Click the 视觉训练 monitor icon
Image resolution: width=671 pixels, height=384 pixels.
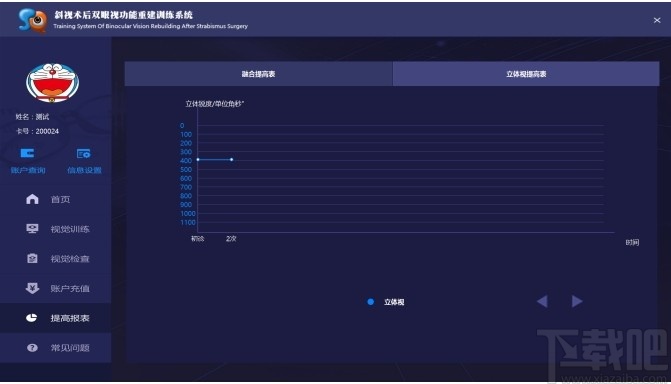click(32, 229)
